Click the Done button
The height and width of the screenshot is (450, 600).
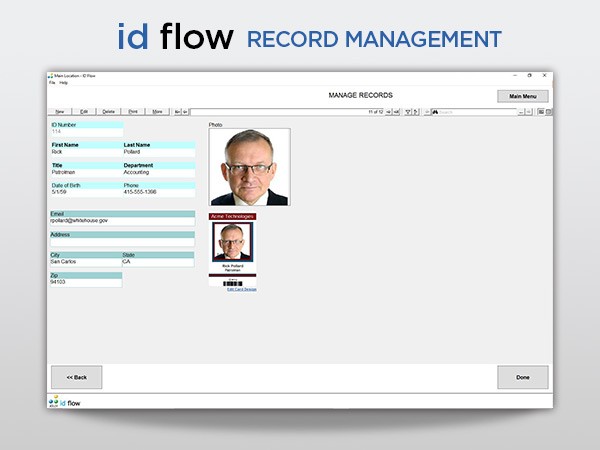coord(523,377)
